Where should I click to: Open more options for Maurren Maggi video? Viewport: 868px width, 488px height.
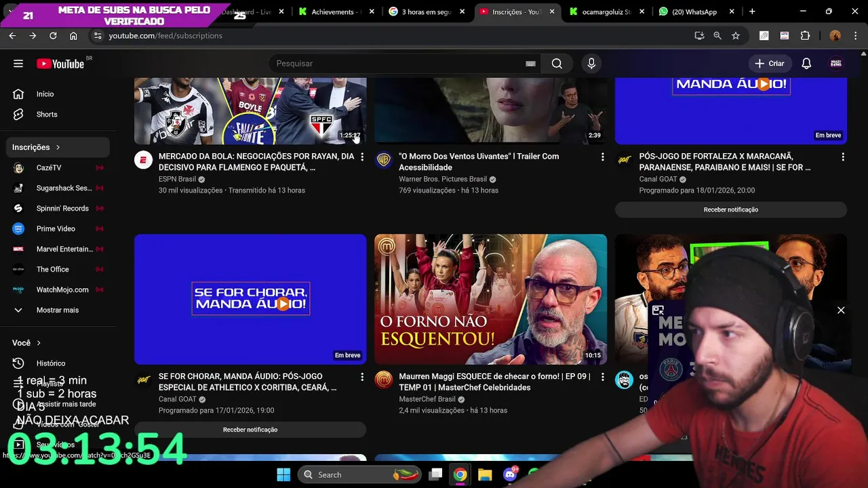tap(602, 377)
